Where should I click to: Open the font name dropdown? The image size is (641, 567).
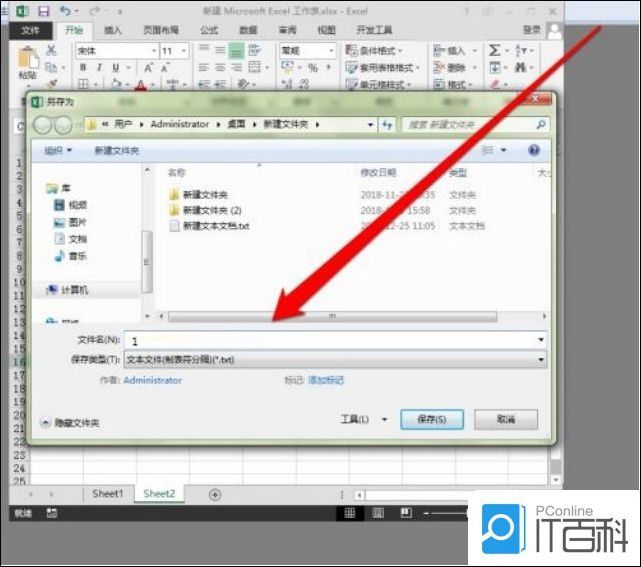click(x=154, y=51)
